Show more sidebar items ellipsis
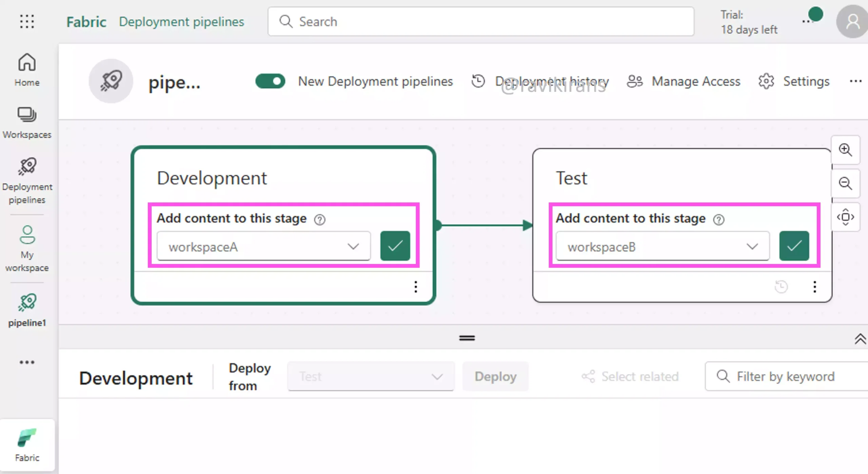 (x=27, y=362)
